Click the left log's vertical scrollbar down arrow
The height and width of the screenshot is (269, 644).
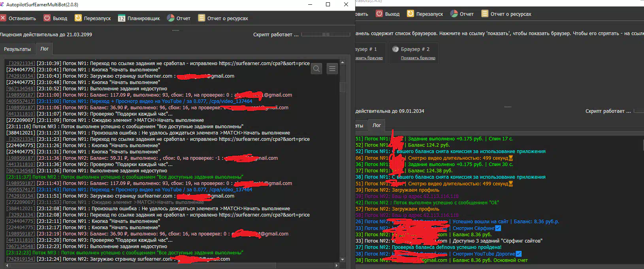pos(342,259)
